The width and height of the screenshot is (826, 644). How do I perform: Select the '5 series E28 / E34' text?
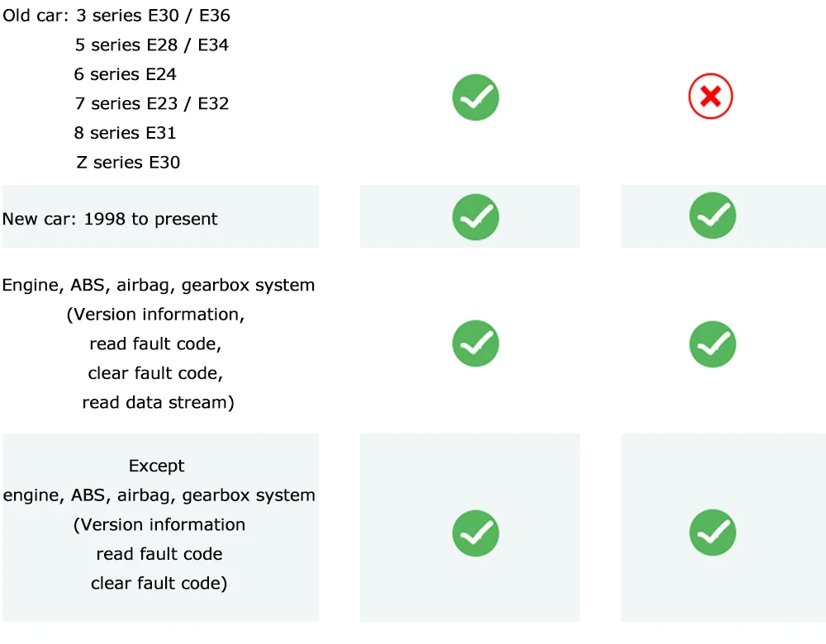coord(152,45)
